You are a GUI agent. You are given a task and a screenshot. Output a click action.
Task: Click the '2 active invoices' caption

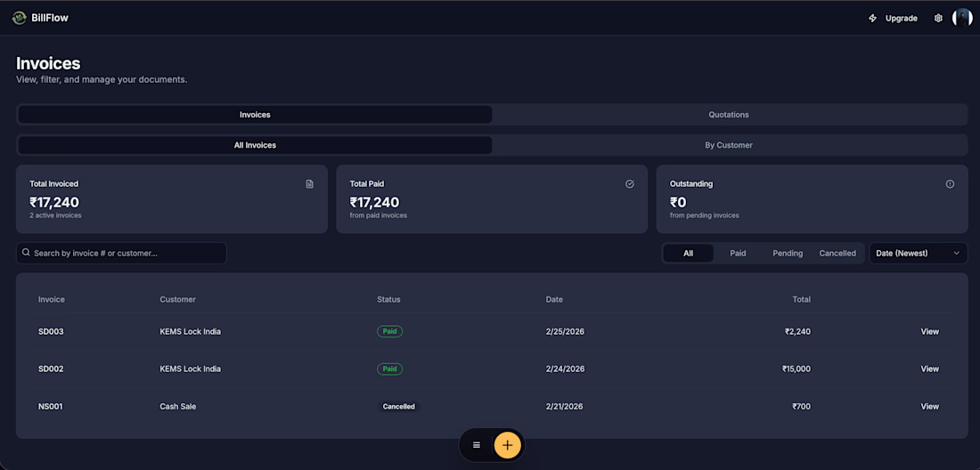pyautogui.click(x=55, y=215)
